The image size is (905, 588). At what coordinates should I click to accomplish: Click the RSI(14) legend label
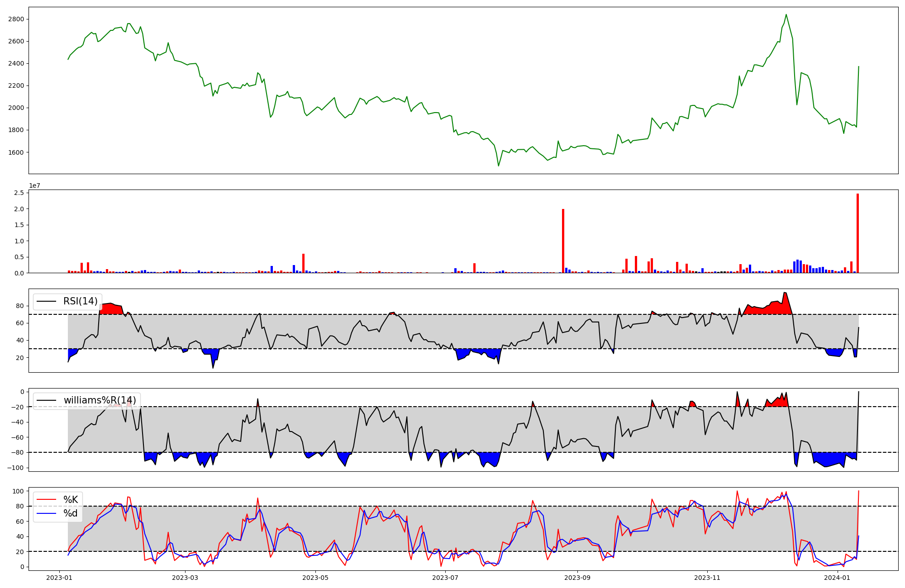pyautogui.click(x=80, y=301)
